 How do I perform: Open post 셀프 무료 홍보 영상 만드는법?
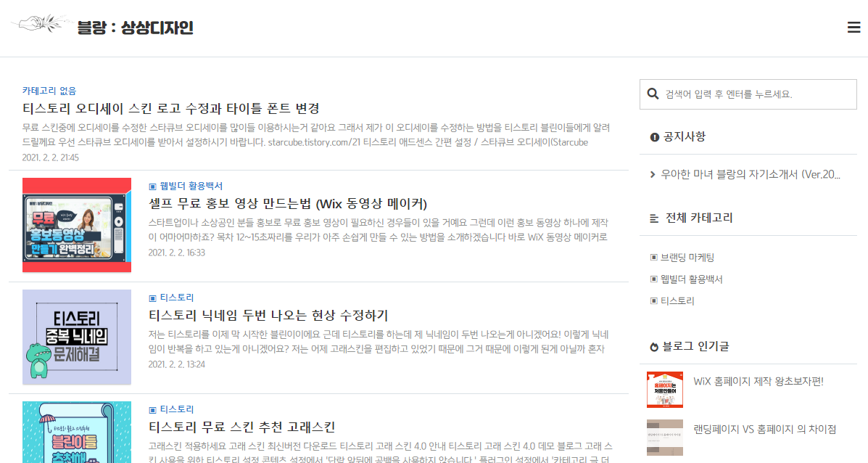coord(288,204)
